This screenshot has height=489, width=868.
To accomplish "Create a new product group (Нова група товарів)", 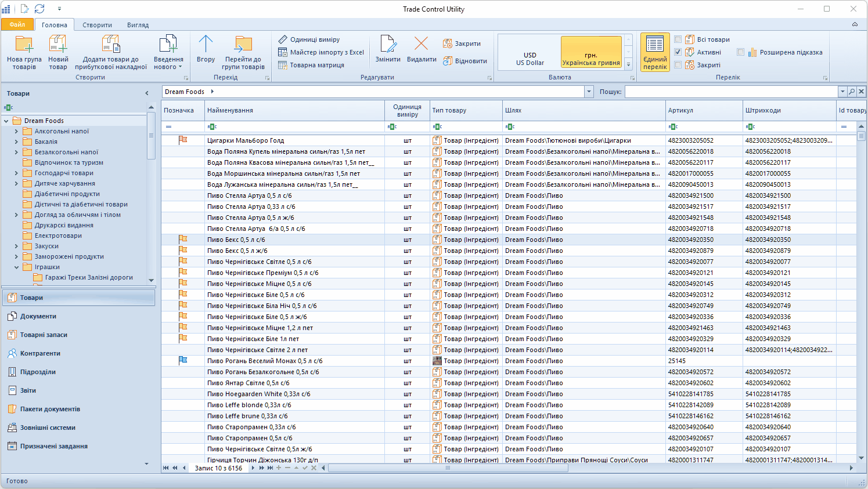I will point(24,51).
